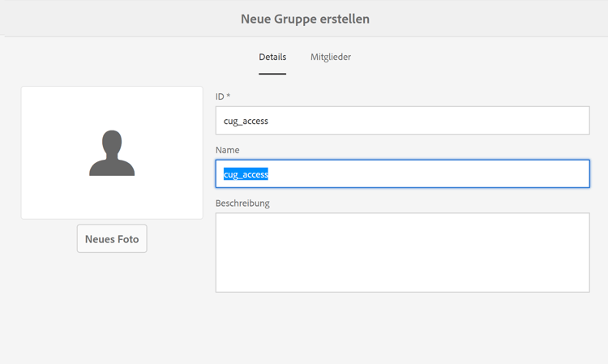Click the 'ID *' field label
608x364 pixels.
pos(223,96)
